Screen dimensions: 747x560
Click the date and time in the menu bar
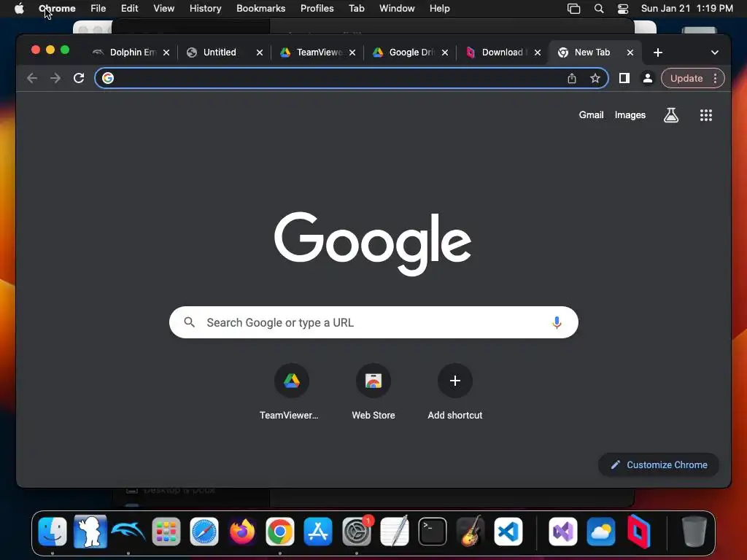(x=686, y=9)
